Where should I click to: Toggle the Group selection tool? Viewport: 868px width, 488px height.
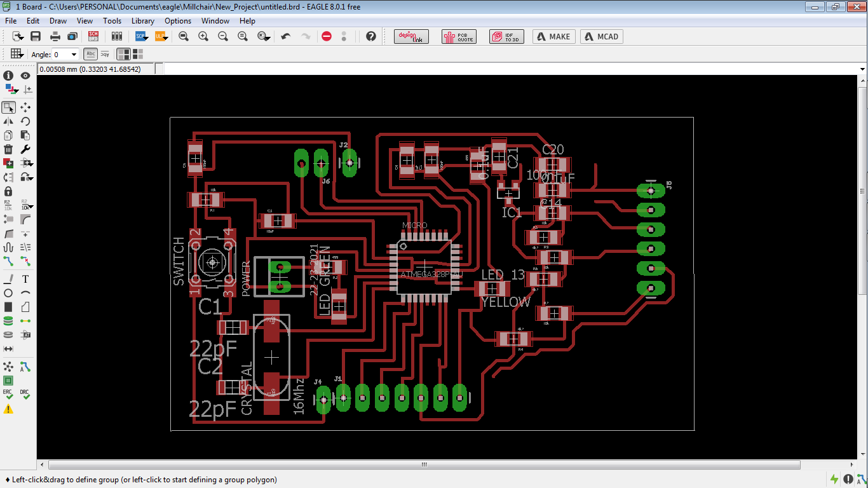[8, 107]
